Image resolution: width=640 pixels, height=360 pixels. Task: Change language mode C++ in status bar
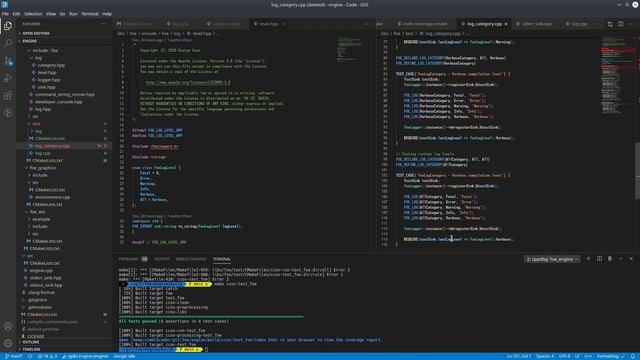588,356
